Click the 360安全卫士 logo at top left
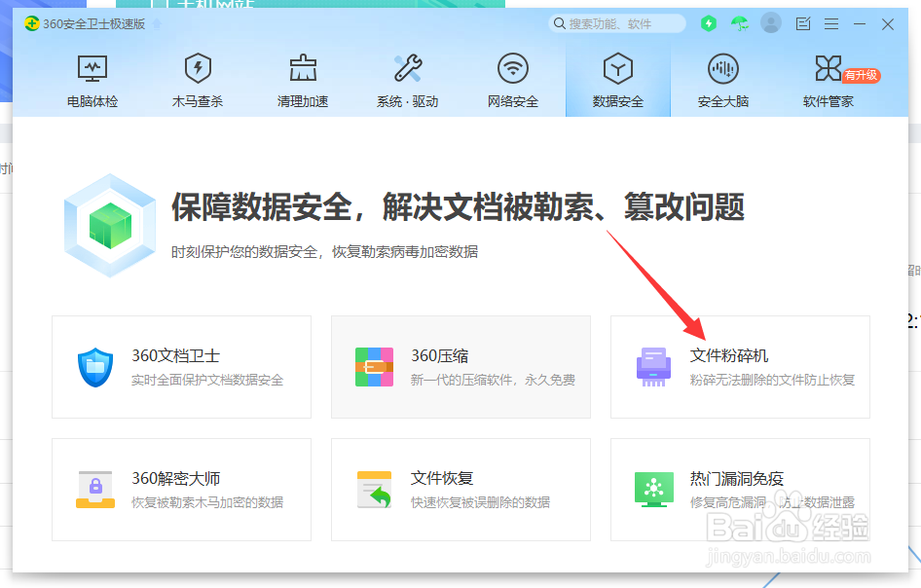This screenshot has height=588, width=921. click(x=31, y=21)
